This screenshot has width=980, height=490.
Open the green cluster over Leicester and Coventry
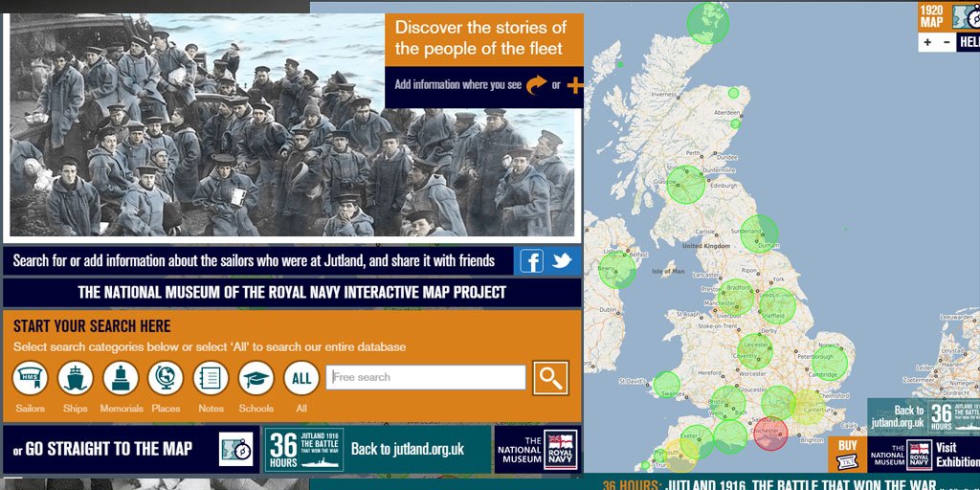[x=755, y=351]
